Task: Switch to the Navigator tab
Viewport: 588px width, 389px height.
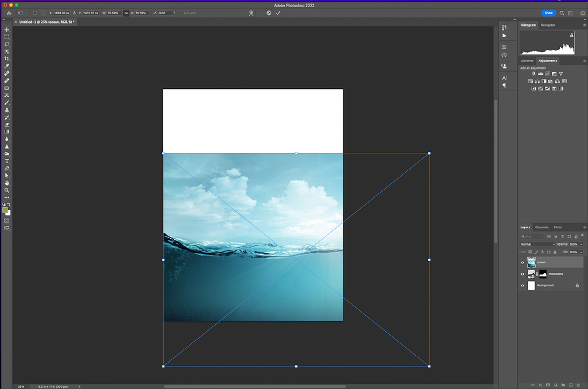Action: click(x=548, y=25)
